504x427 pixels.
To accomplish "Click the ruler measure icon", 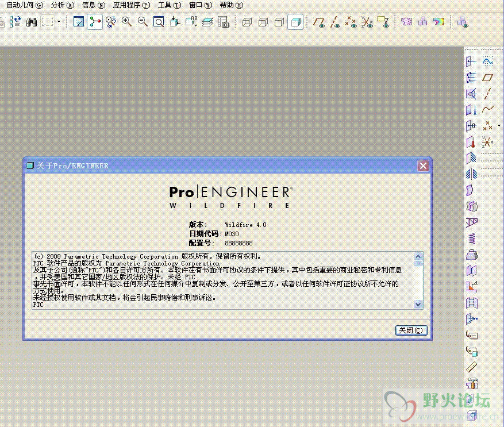I will point(471,367).
